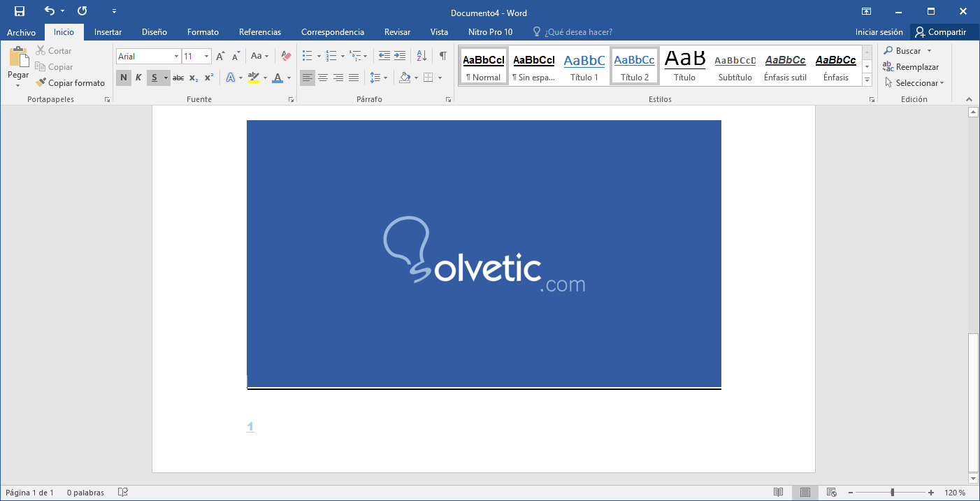Increase font size with the A-up icon
This screenshot has width=980, height=501.
pos(220,56)
